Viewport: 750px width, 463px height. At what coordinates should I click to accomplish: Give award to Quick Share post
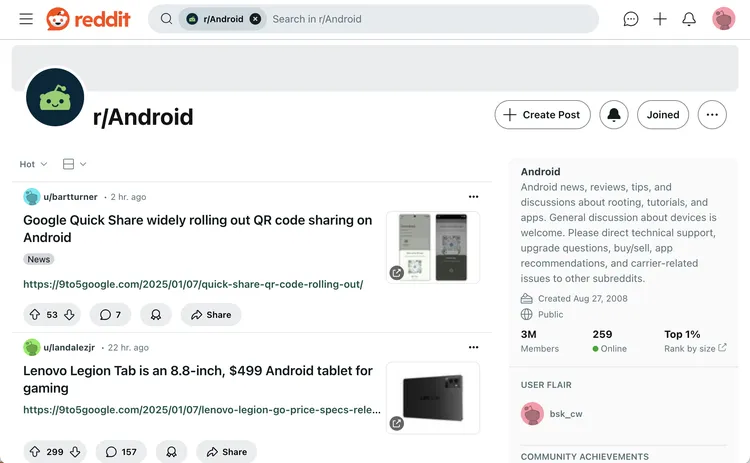tap(156, 315)
